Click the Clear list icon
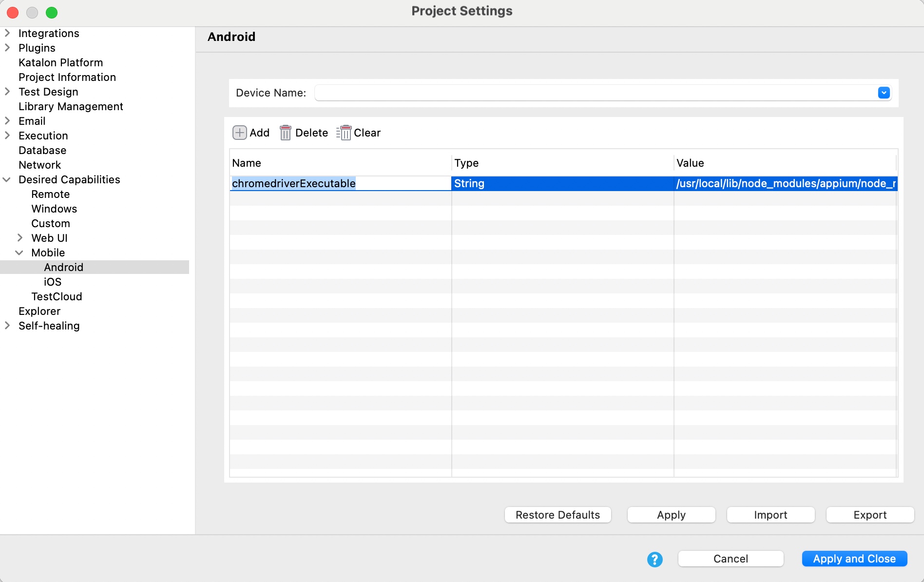Viewport: 924px width, 582px height. point(344,133)
